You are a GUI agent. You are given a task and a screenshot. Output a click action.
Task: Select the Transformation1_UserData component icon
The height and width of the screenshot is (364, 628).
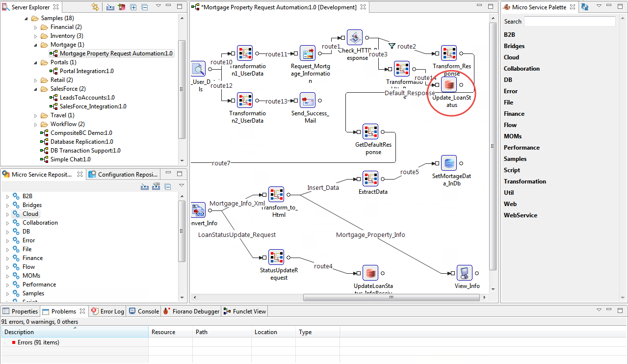(x=245, y=53)
